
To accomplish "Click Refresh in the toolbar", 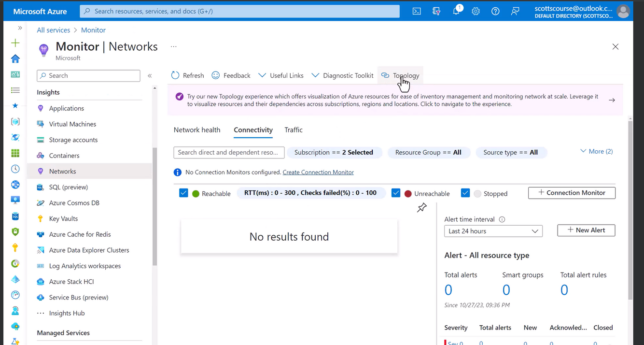I will [x=188, y=75].
